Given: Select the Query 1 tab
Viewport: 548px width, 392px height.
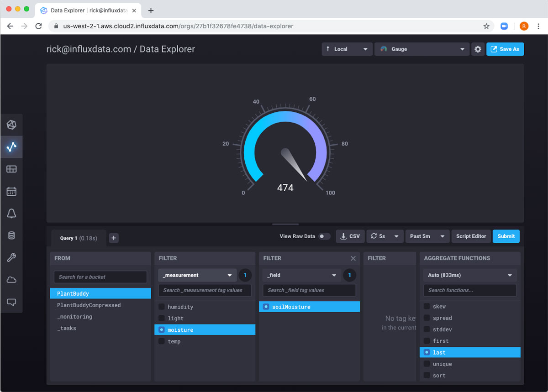Looking at the screenshot, I should [77, 238].
